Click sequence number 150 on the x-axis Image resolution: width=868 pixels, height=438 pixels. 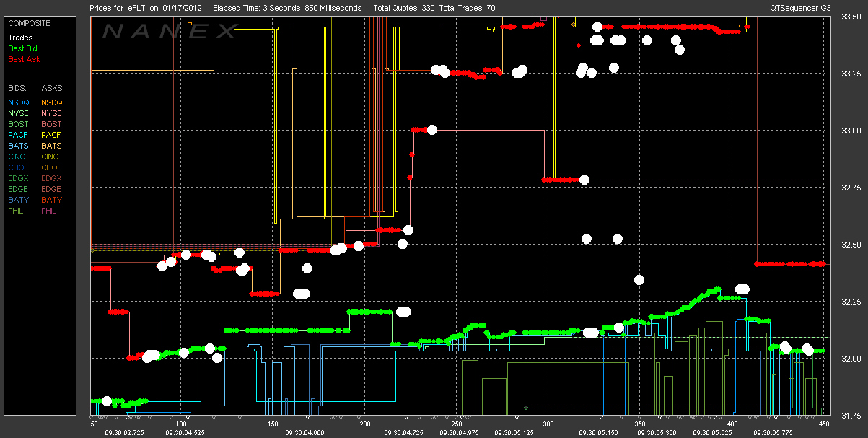[x=273, y=424]
